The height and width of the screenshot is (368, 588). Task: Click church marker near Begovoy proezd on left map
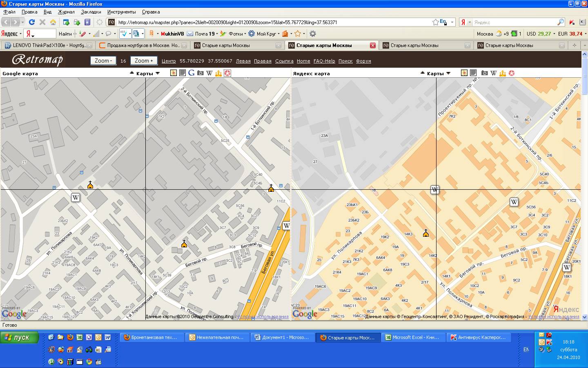tap(184, 244)
